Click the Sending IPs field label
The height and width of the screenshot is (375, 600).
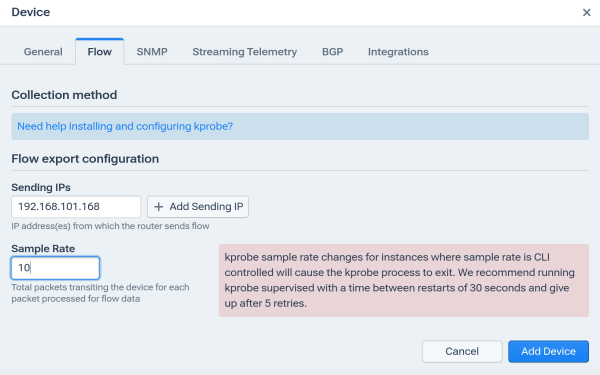pyautogui.click(x=41, y=188)
